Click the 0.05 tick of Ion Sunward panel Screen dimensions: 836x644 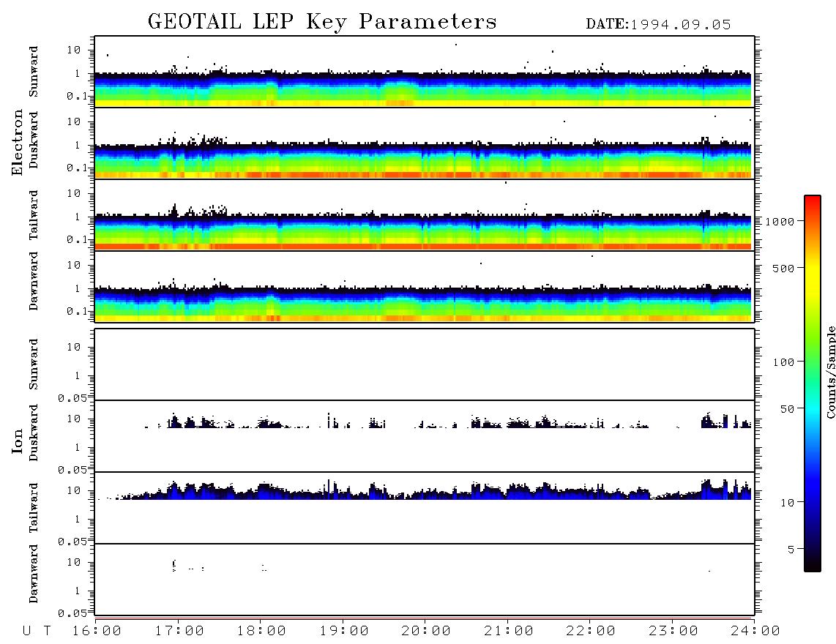pos(72,397)
